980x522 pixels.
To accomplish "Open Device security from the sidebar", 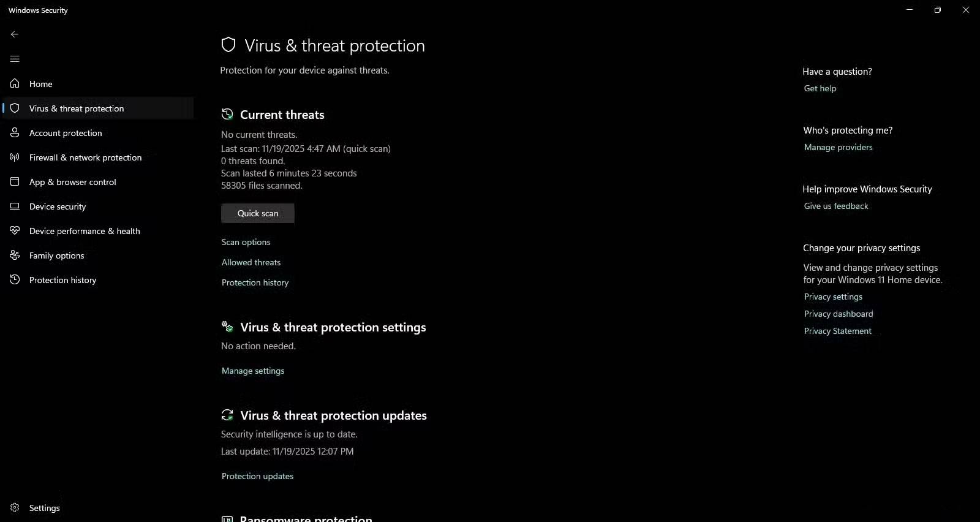I will click(58, 206).
